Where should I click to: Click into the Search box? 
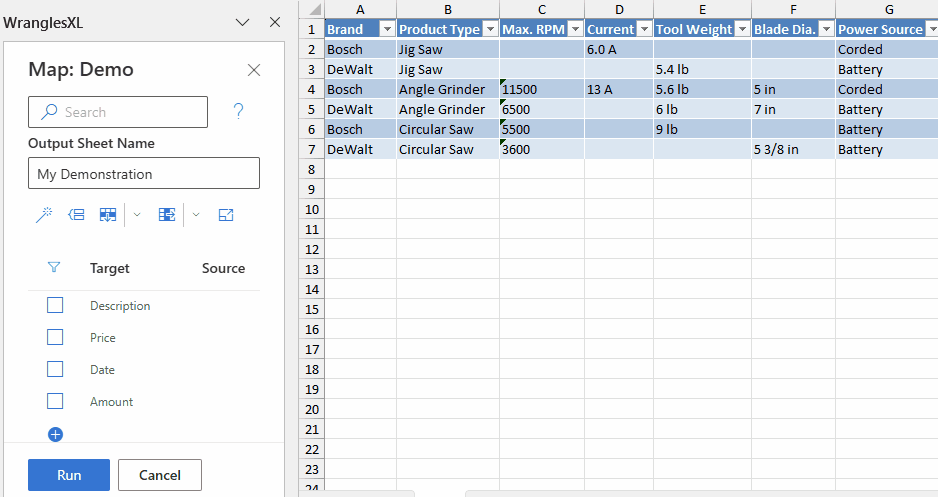click(118, 112)
